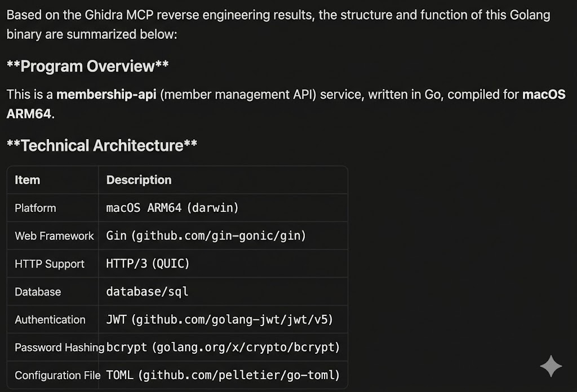Click the golang-jwt/jwt/v5 package text
This screenshot has height=392, width=577.
click(x=232, y=320)
